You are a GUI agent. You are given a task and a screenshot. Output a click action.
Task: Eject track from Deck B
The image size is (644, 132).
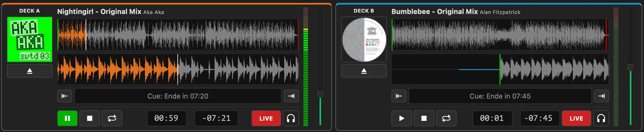click(x=364, y=71)
